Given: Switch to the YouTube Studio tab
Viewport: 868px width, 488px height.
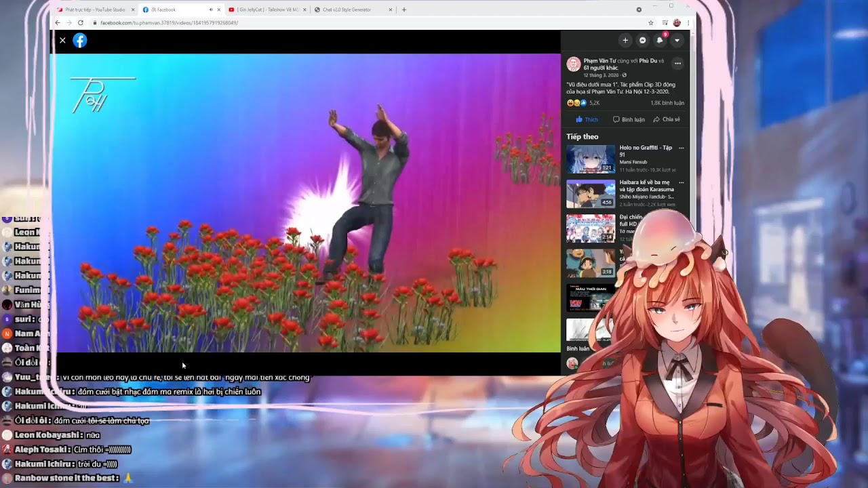Looking at the screenshot, I should point(95,9).
